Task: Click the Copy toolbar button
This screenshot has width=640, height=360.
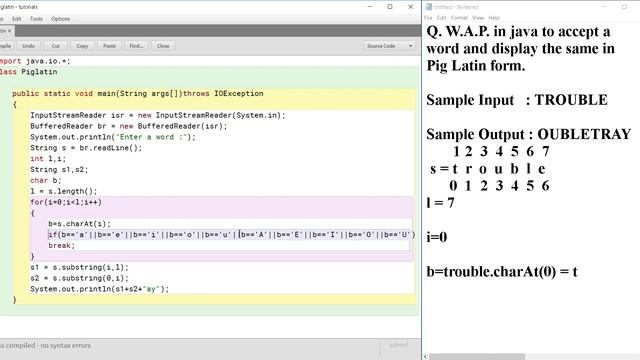Action: coord(82,46)
